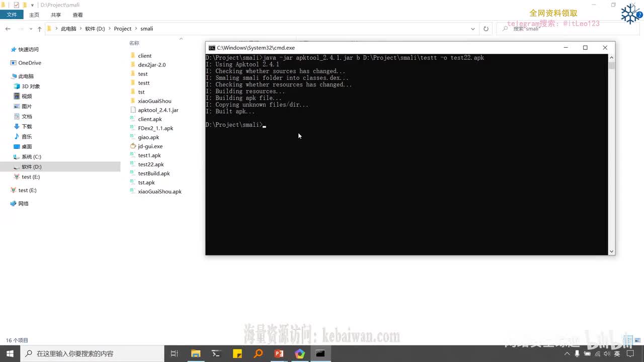This screenshot has height=362, width=644.
Task: Select the file named giao.apk
Action: tap(148, 137)
